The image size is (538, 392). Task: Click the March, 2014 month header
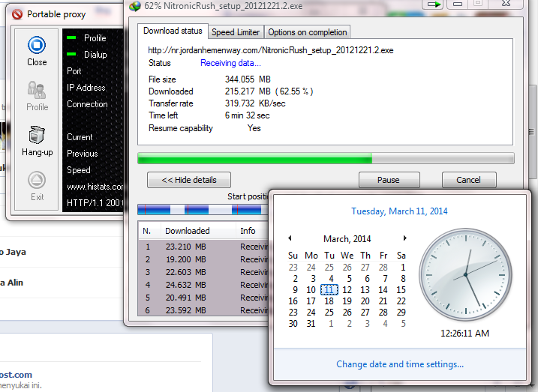347,239
